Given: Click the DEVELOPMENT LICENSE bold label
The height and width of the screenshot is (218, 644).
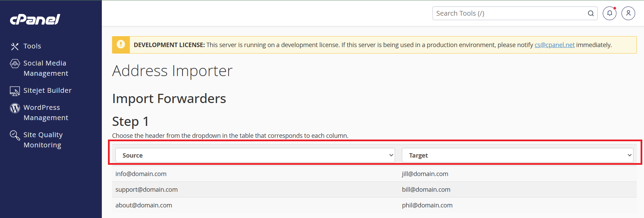Looking at the screenshot, I should [169, 45].
